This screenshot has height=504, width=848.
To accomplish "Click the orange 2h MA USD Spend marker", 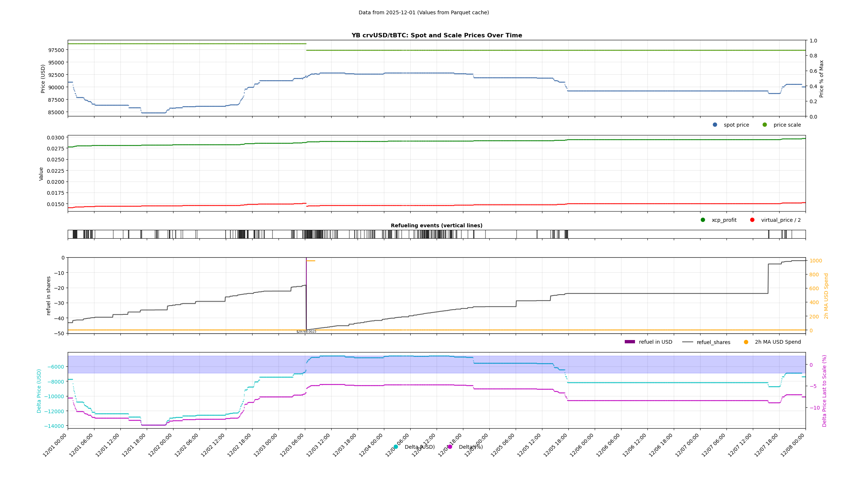I will point(746,342).
